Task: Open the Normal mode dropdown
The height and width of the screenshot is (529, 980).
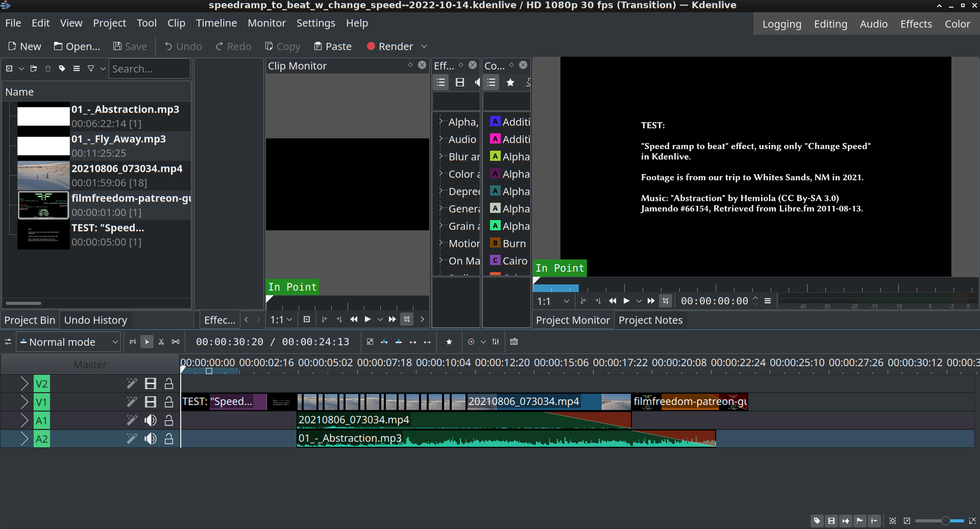Action: tap(68, 342)
